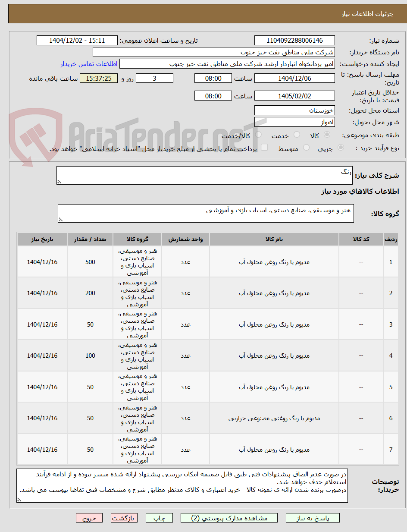
Task: Click the delivery province field خوزستان
Action: pos(294,110)
